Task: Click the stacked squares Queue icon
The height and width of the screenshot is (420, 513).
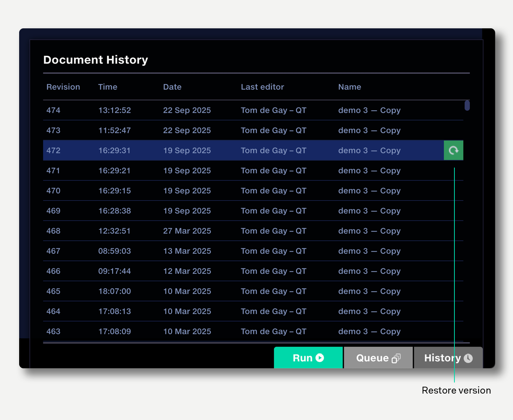Action: pyautogui.click(x=396, y=358)
